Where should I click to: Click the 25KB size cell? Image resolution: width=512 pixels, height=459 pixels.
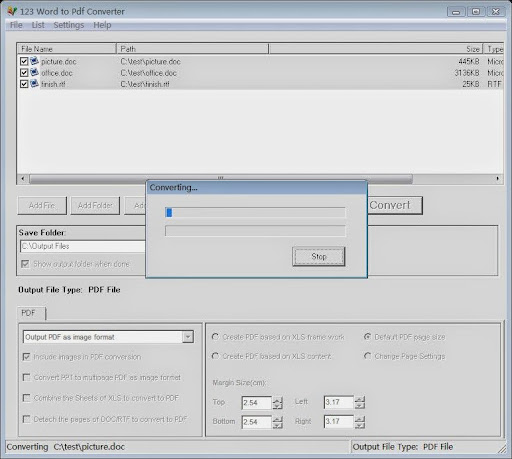coord(471,84)
